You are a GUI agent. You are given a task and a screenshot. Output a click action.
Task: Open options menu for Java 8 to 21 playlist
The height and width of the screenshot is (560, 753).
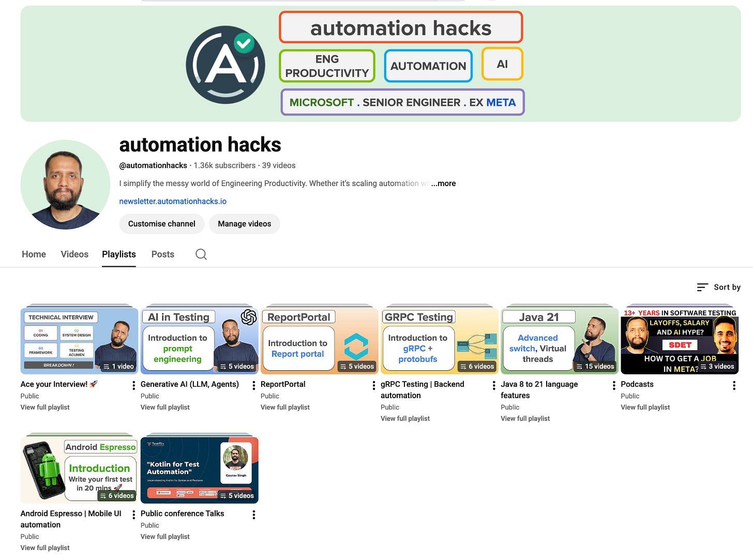[613, 385]
